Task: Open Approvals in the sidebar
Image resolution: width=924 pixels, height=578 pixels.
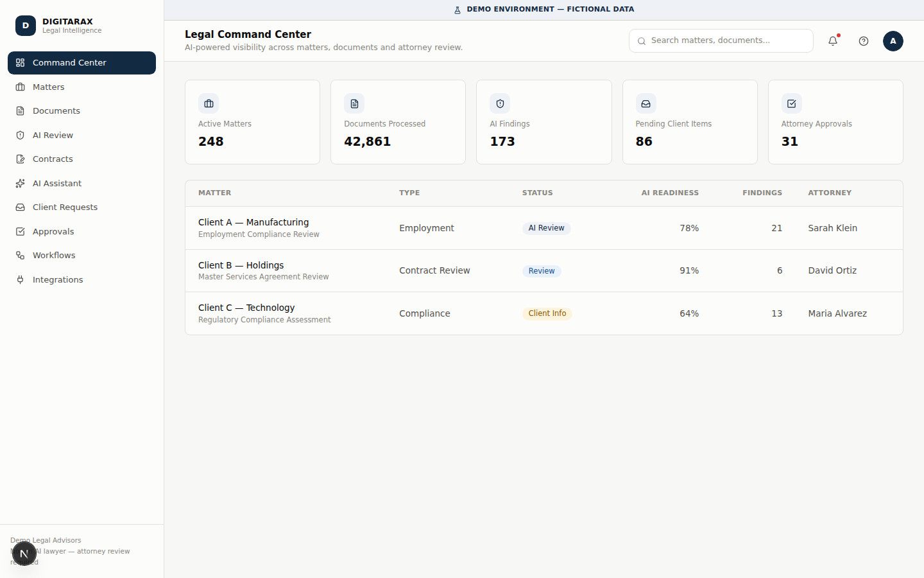Action: [81, 231]
